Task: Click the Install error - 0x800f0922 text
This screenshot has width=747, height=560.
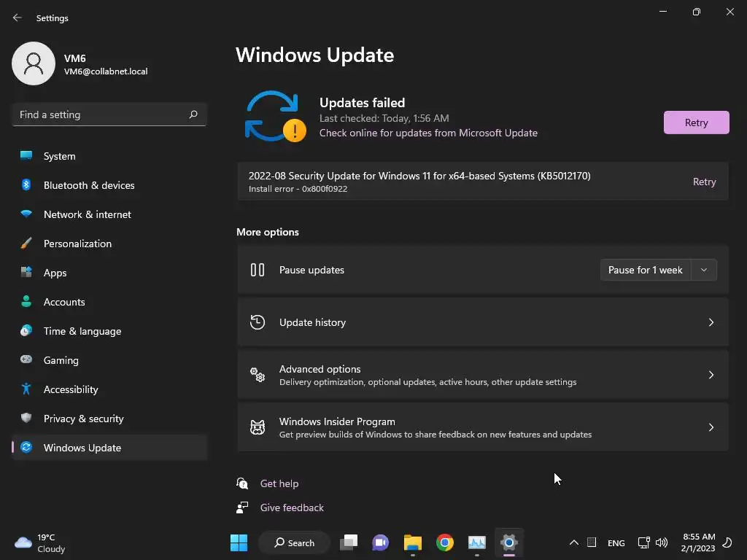Action: click(298, 189)
